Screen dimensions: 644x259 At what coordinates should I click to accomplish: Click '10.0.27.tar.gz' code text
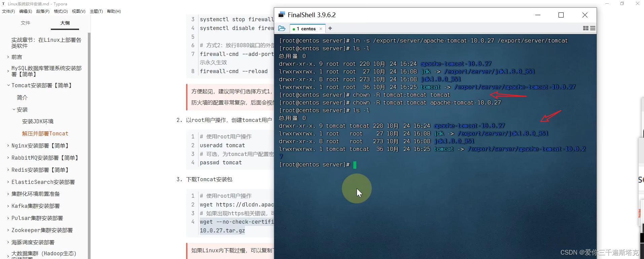coord(222,231)
